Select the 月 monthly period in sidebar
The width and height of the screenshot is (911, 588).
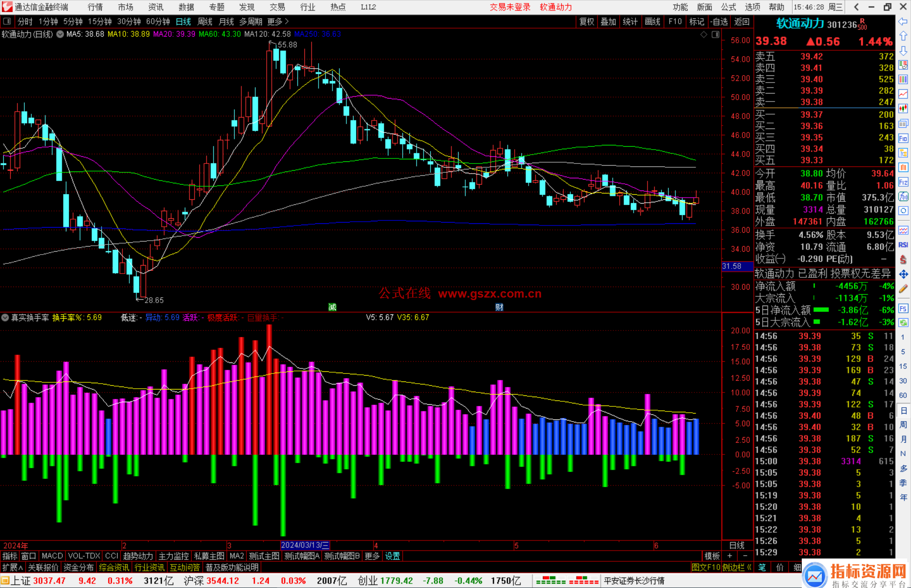click(x=903, y=440)
